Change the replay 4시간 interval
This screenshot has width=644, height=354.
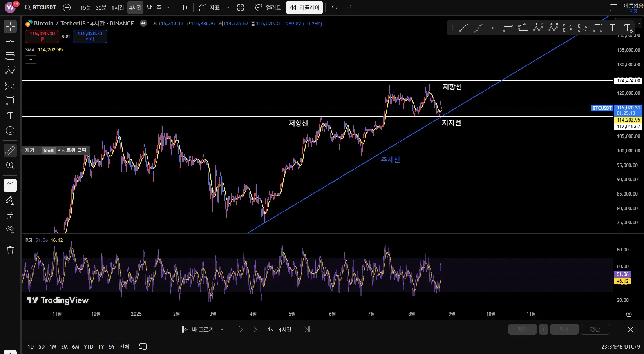(285, 329)
